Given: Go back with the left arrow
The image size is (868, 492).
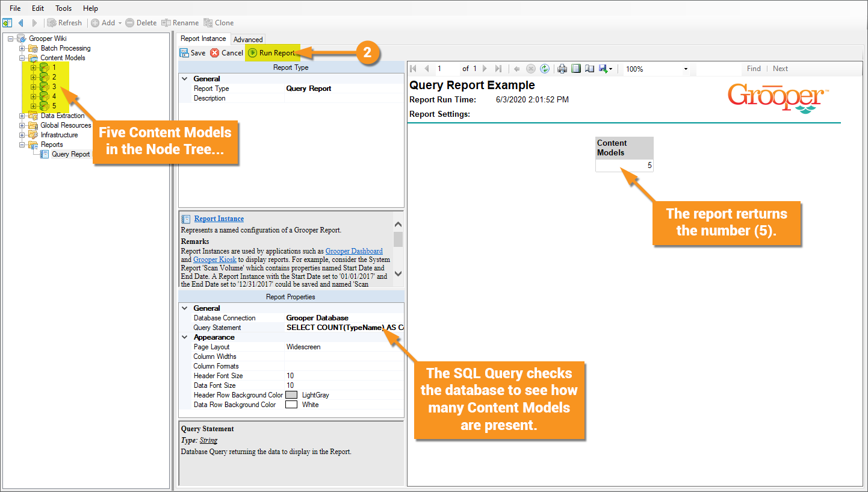Looking at the screenshot, I should coord(21,23).
